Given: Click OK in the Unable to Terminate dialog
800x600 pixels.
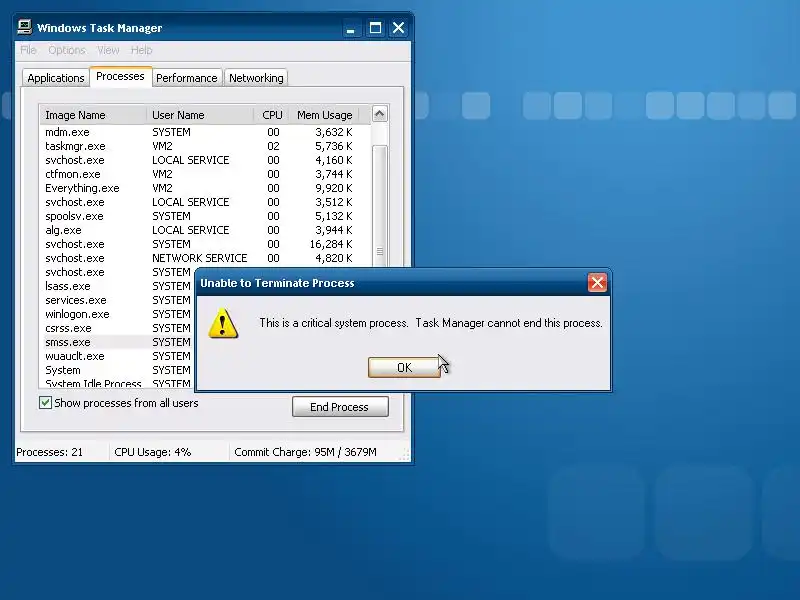Looking at the screenshot, I should pos(404,367).
